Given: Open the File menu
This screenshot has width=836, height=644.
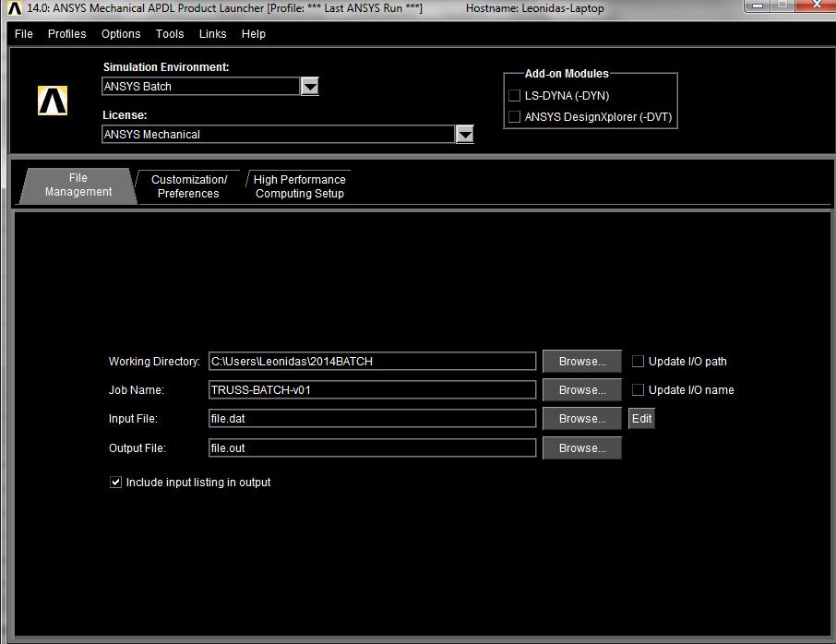Looking at the screenshot, I should pos(23,33).
